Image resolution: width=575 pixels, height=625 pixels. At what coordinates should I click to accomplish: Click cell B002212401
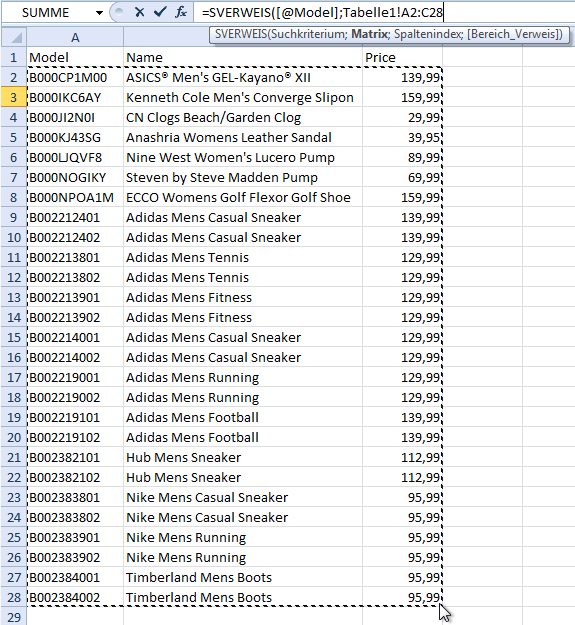[75, 217]
